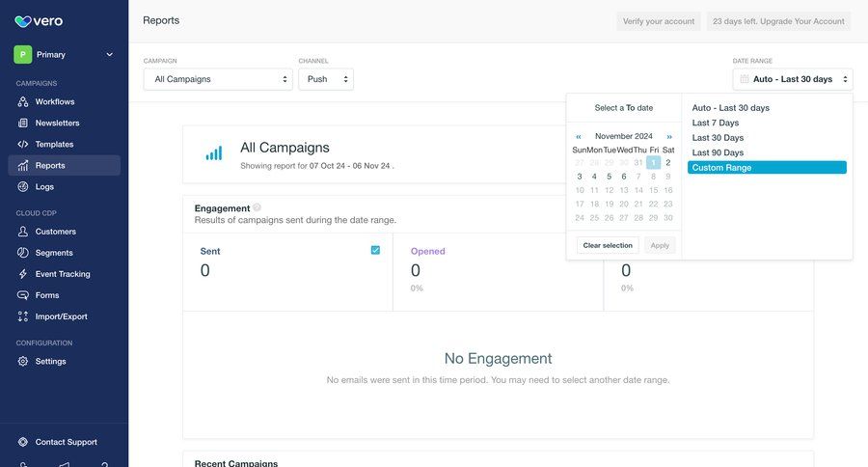Select highlighted November 1 in calendar

653,162
